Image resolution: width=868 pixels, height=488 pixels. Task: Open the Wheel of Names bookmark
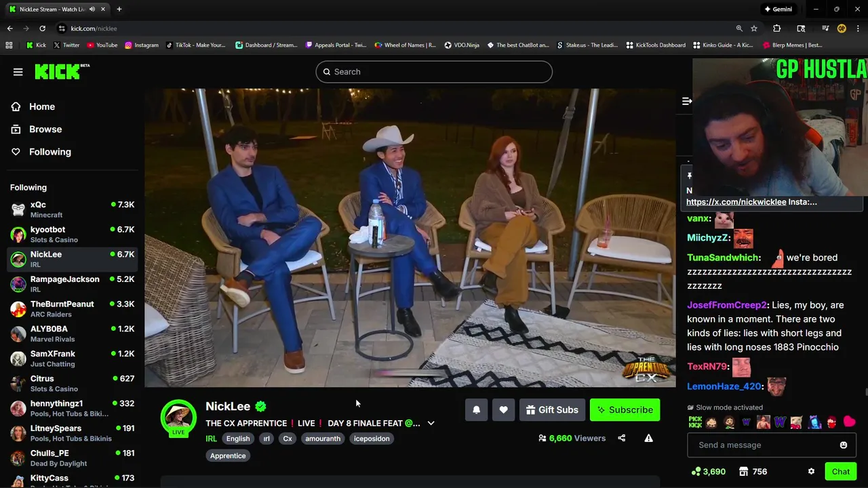tap(406, 45)
